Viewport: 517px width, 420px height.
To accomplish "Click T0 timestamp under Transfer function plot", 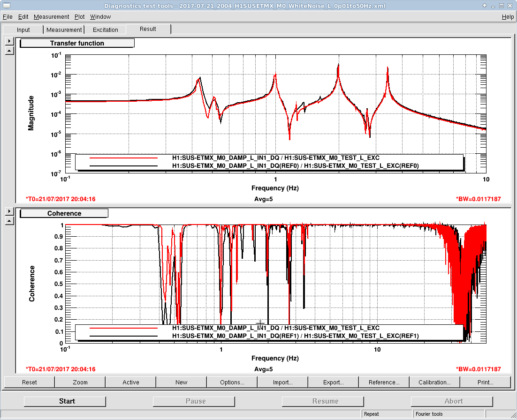I will click(x=61, y=199).
